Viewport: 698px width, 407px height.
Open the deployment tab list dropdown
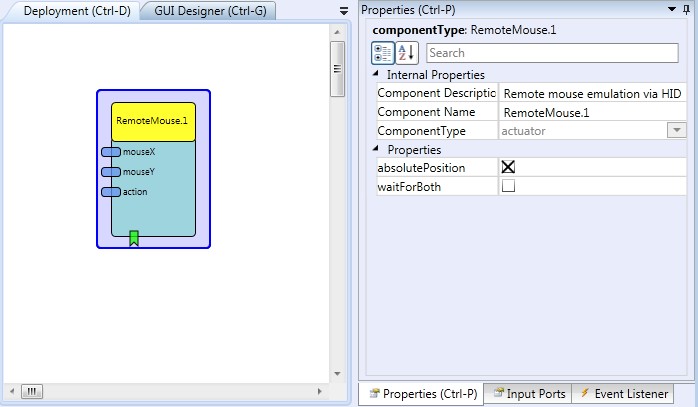[344, 11]
